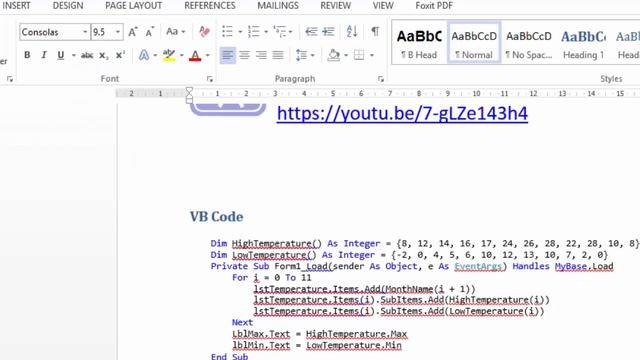Toggle Show/Hide paragraph marks
This screenshot has width=640, height=360.
click(x=375, y=31)
